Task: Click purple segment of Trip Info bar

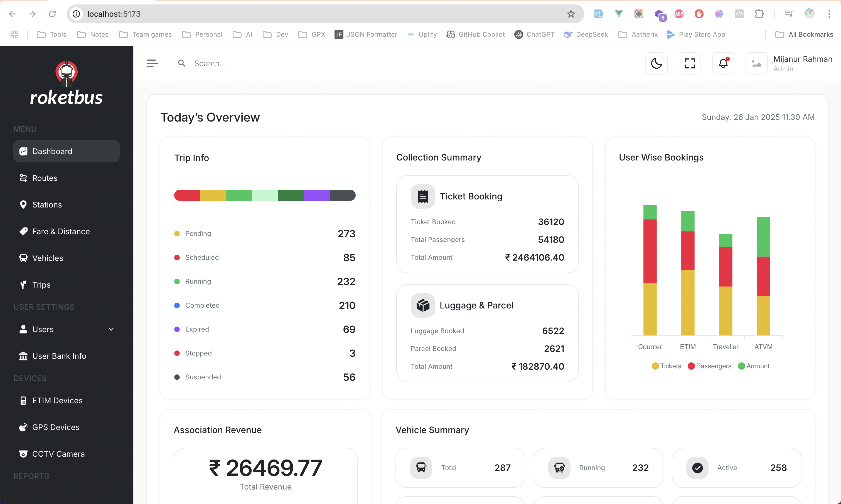Action: [316, 195]
